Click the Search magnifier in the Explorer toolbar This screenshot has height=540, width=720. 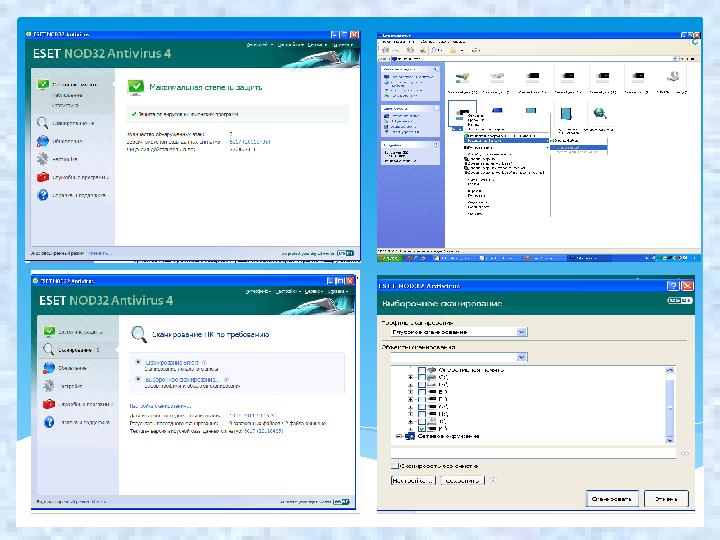pos(434,50)
